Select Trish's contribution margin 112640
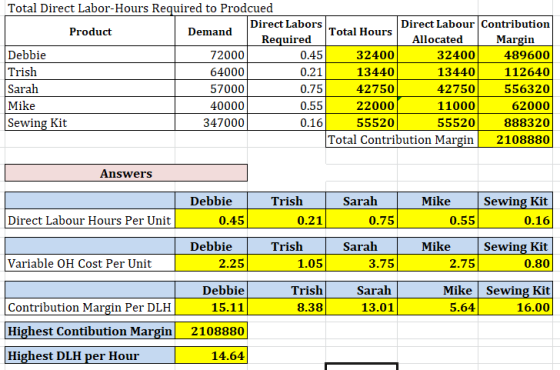This screenshot has height=370, width=560. 515,71
